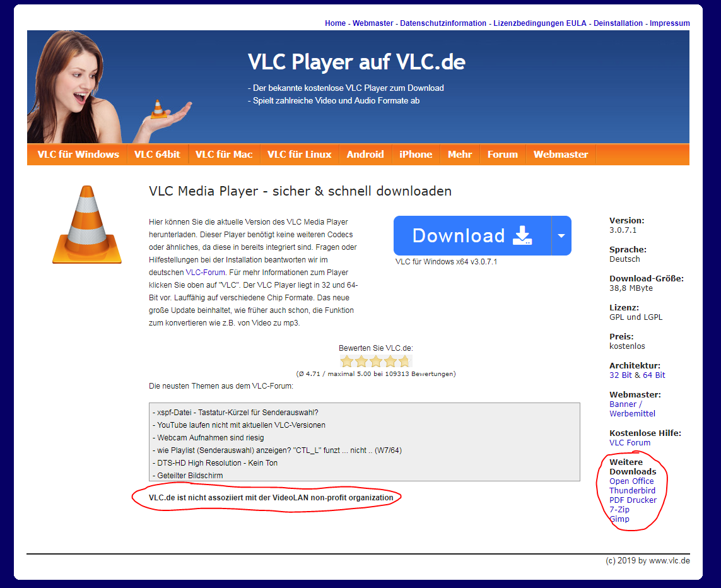This screenshot has width=721, height=588.
Task: Open Banner / Werbemittel link
Action: 632,409
